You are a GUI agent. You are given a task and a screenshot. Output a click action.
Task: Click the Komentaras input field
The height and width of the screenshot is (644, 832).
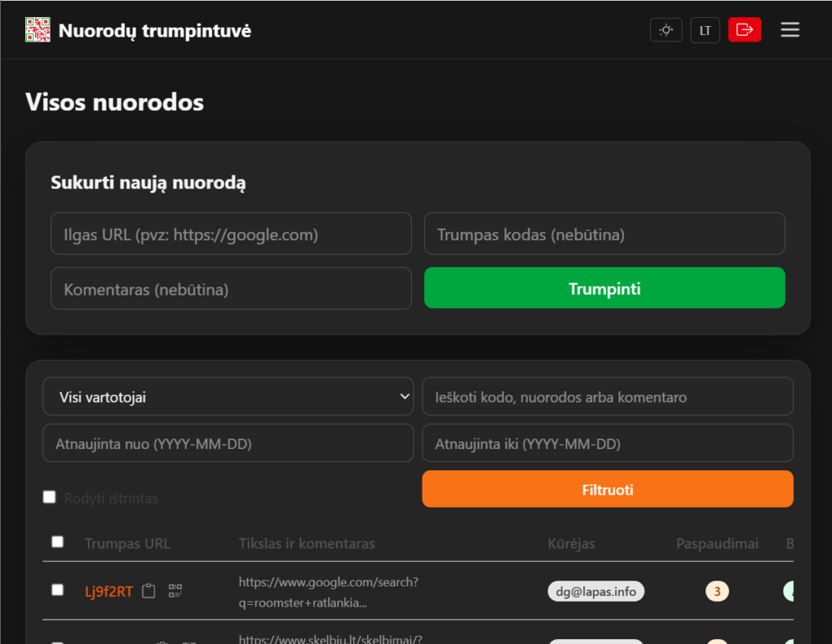[231, 288]
